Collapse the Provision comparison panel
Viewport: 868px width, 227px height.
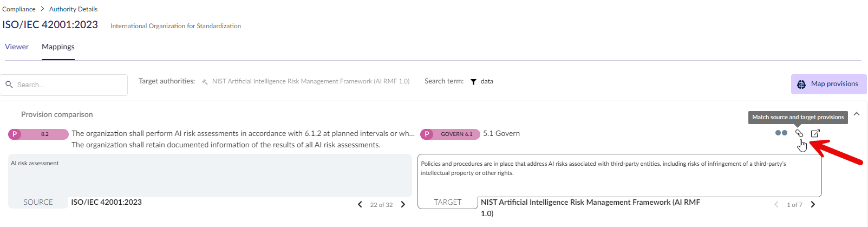(x=857, y=114)
